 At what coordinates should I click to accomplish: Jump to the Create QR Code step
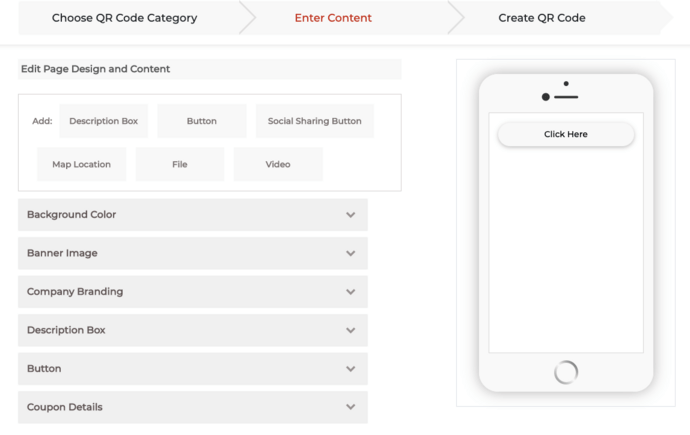point(542,18)
